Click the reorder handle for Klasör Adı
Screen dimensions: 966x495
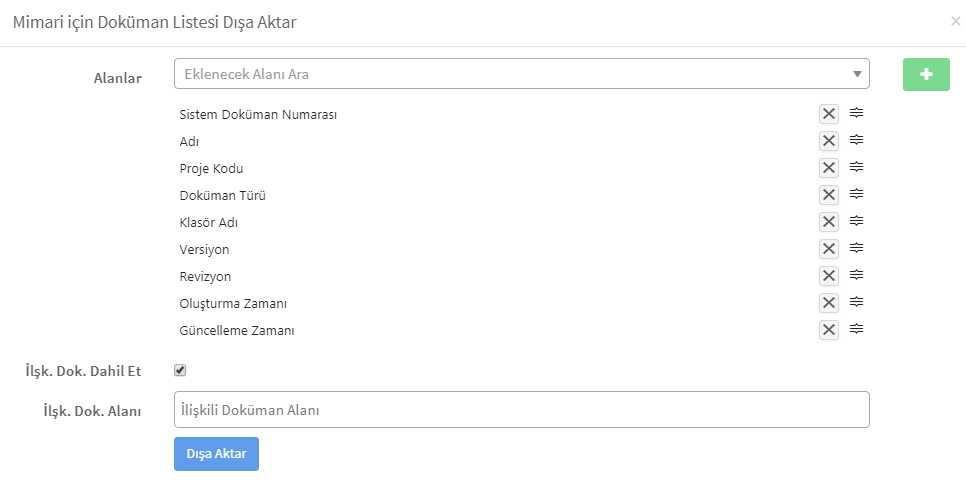tap(856, 221)
